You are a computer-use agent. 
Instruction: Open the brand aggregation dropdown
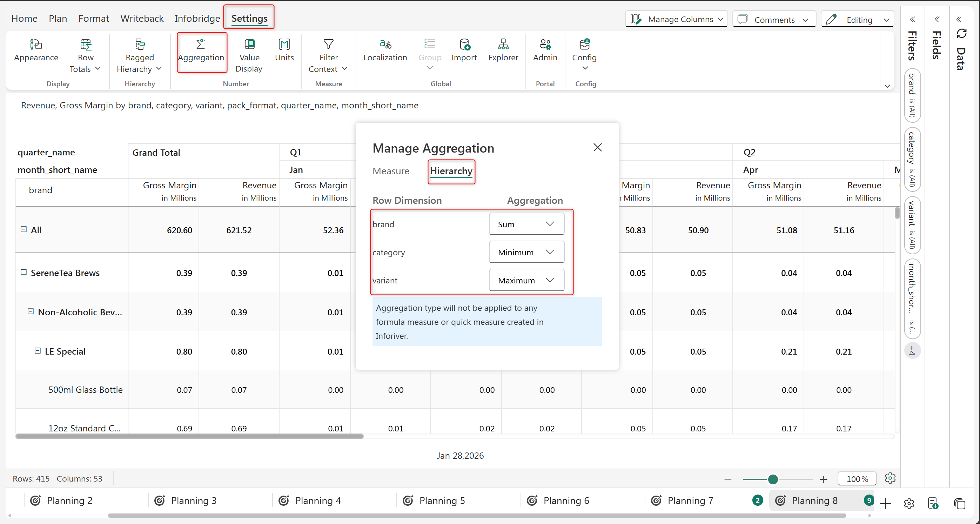(526, 224)
